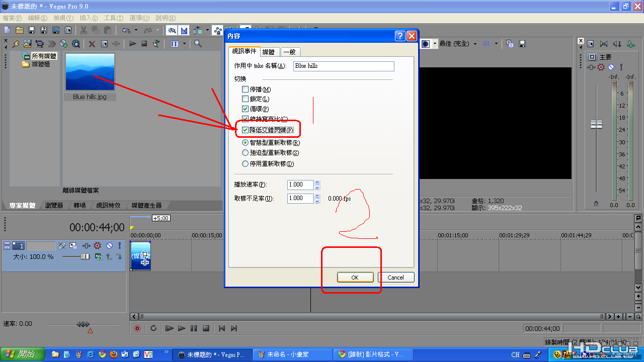Open the Import Media folder icon
Viewport: 644px width, 362px height.
point(27,44)
